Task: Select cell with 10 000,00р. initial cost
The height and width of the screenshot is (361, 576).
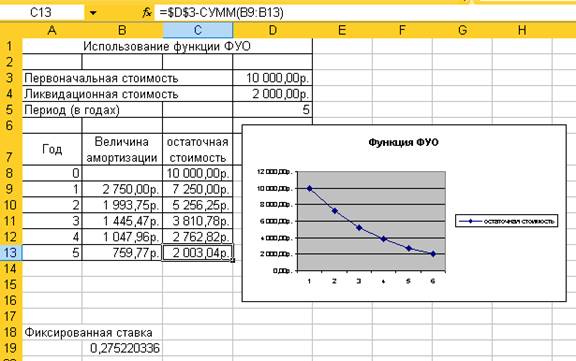Action: click(273, 78)
